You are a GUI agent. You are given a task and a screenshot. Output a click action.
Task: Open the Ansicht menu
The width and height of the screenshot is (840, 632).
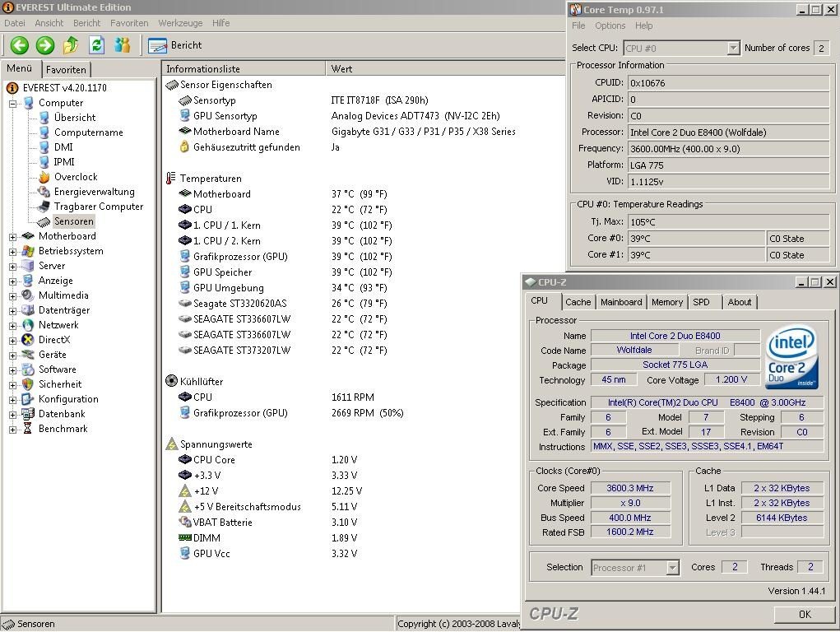49,23
